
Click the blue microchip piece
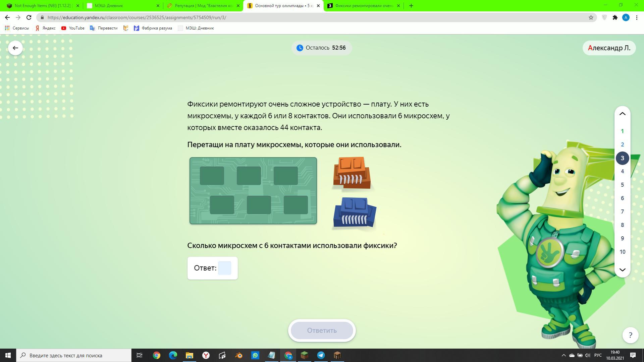[x=355, y=213]
